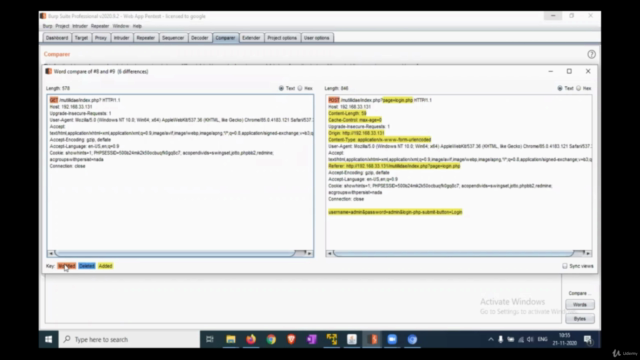Click the ENG language indicator
Viewport: 640px width, 360px height.
click(x=542, y=339)
